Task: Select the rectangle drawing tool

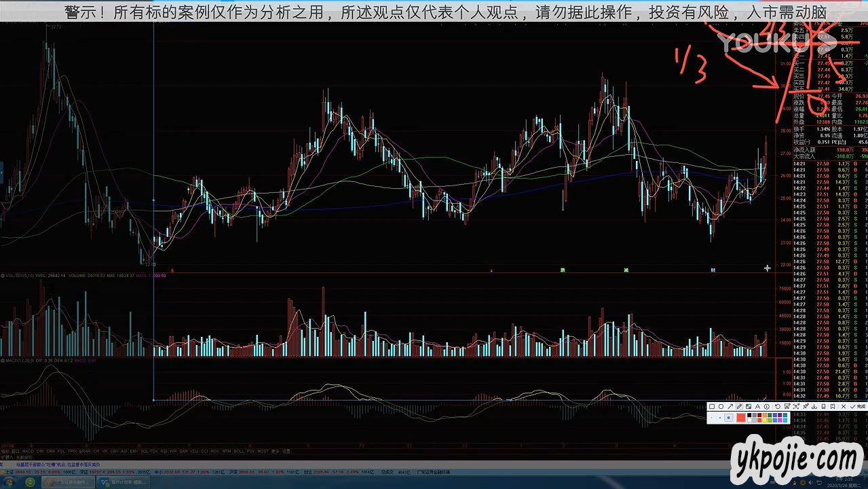Action: click(711, 407)
